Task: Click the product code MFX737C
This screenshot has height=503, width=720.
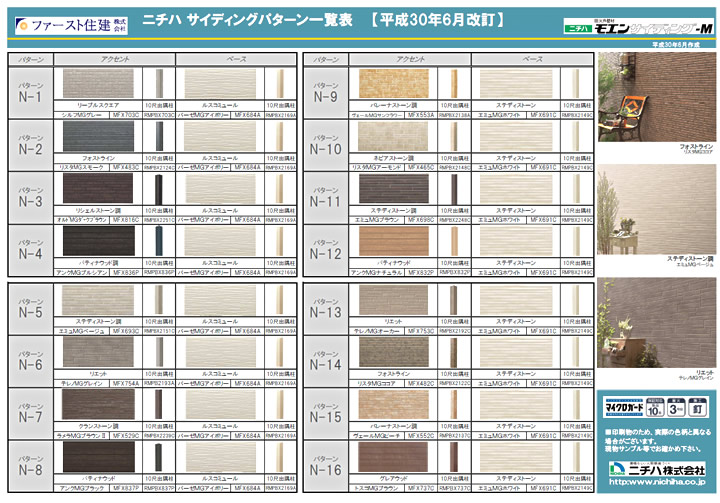Action: 421,488
